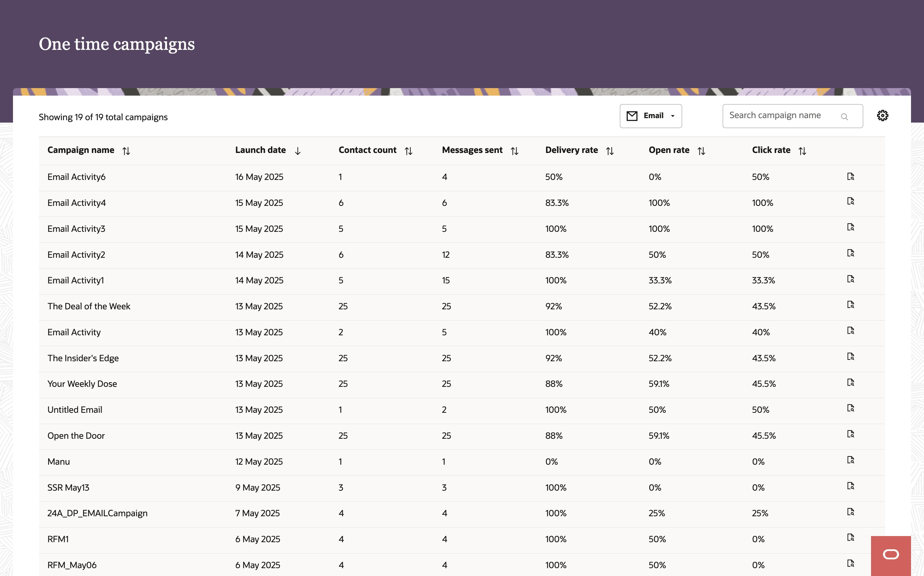This screenshot has width=924, height=576.
Task: Click the report icon beside The Deal of the Week
Action: (851, 304)
